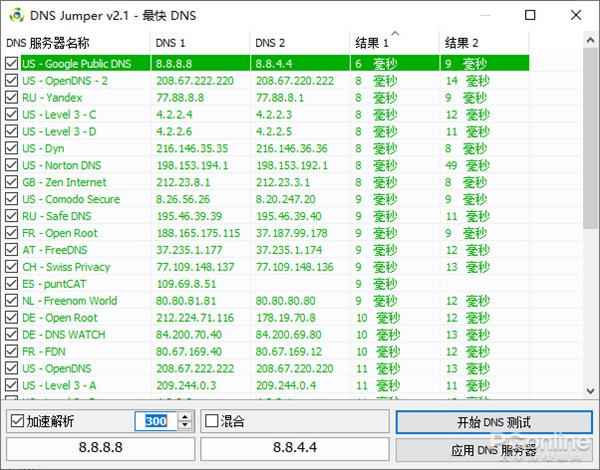This screenshot has width=600, height=470.
Task: Select the RU - Yandex row name
Action: 52,98
